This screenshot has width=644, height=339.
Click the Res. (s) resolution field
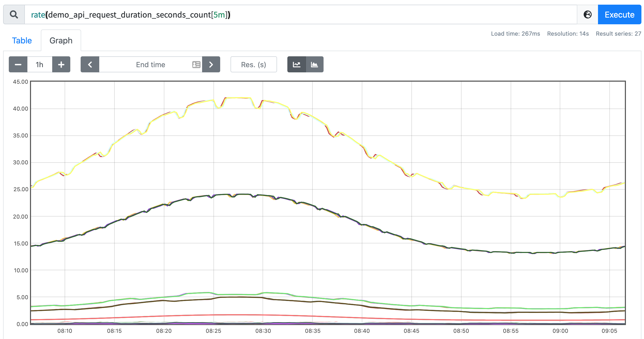[254, 65]
